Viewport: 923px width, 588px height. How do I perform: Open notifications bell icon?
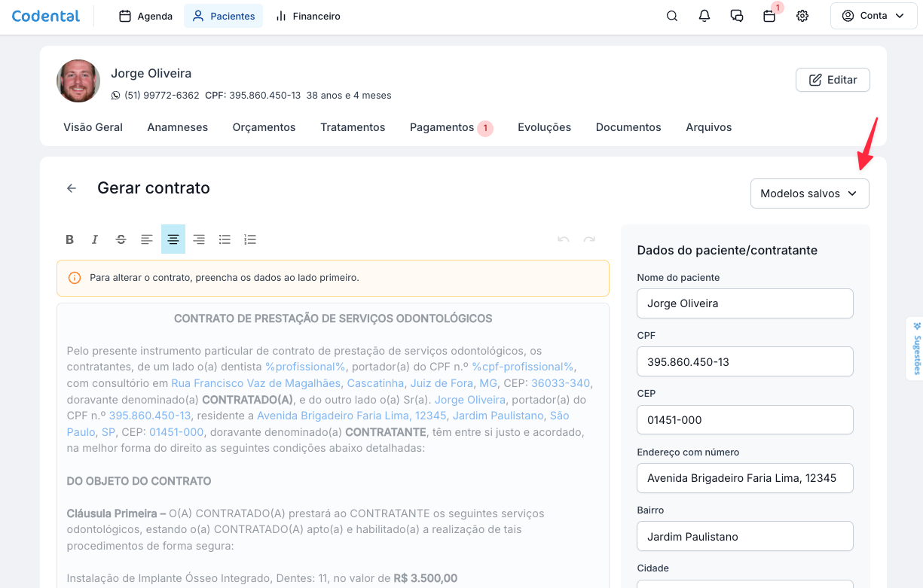tap(704, 16)
